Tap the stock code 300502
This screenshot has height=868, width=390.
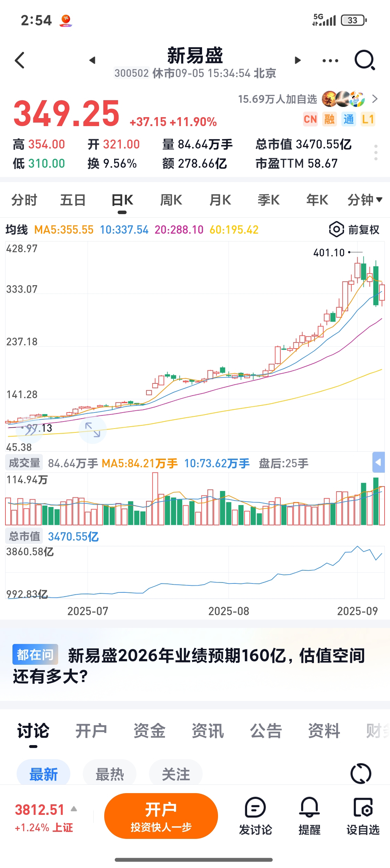132,73
